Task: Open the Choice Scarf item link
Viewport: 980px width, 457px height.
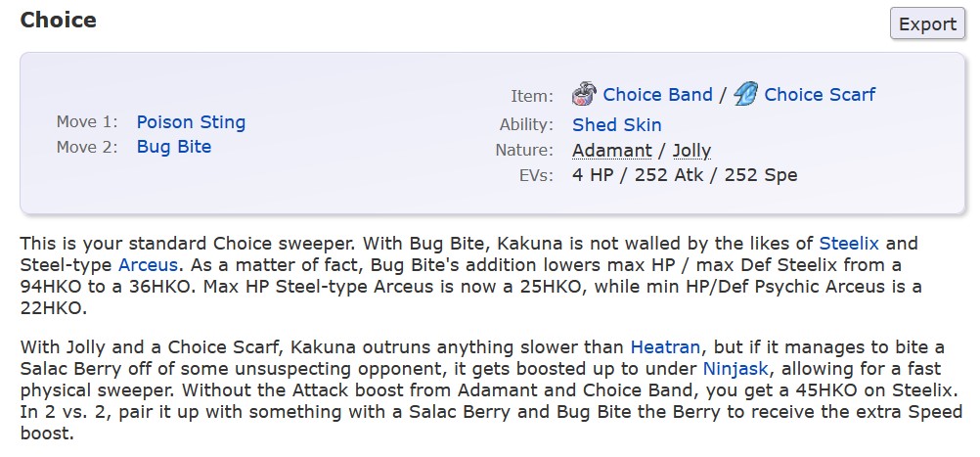Action: pos(820,94)
